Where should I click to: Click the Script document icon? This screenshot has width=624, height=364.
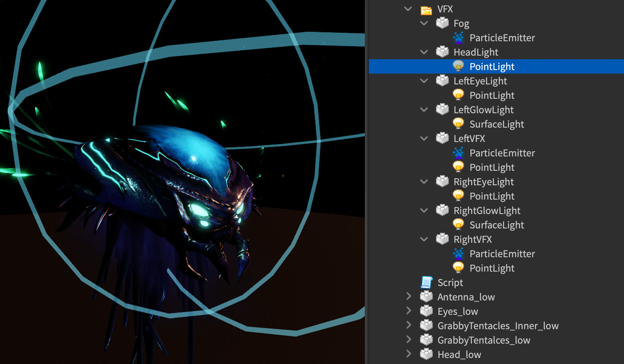click(426, 282)
